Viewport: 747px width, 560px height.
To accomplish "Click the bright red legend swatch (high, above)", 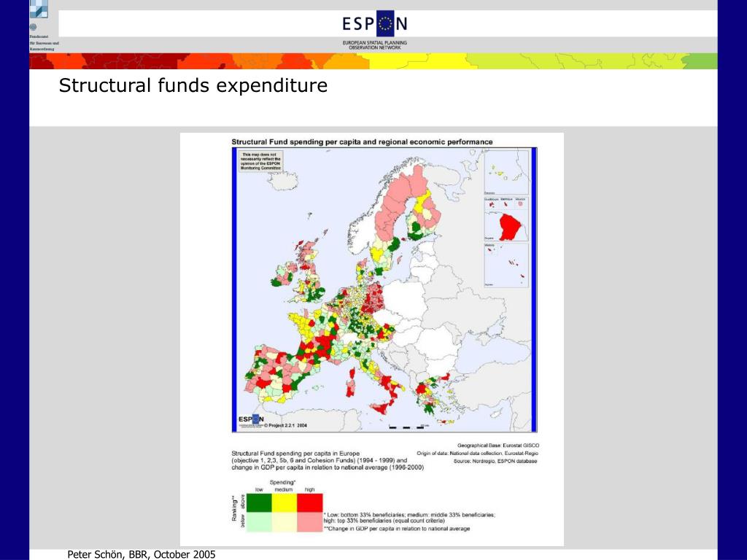I will point(309,503).
